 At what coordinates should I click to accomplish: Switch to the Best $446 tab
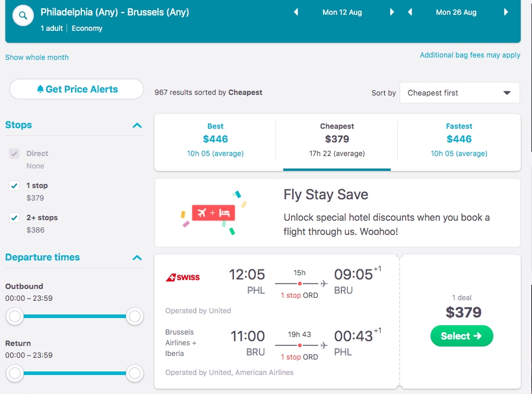(x=215, y=139)
